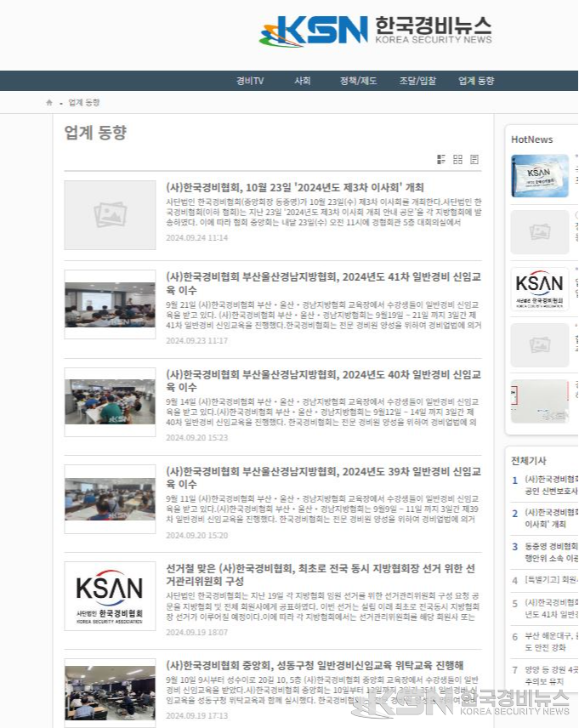Click the date 2024.09.24 11:14
Viewport: 579px width, 728px height.
pos(197,238)
